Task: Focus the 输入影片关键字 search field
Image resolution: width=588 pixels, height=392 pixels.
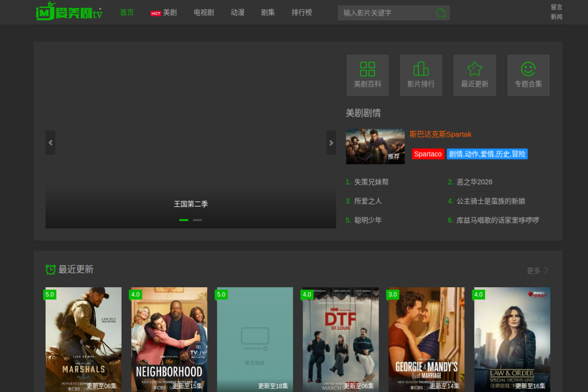Action: (388, 13)
